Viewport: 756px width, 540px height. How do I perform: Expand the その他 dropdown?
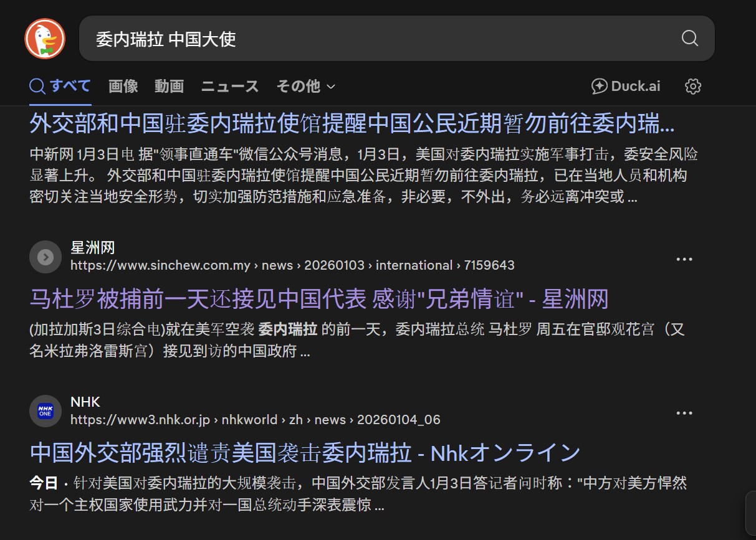305,87
